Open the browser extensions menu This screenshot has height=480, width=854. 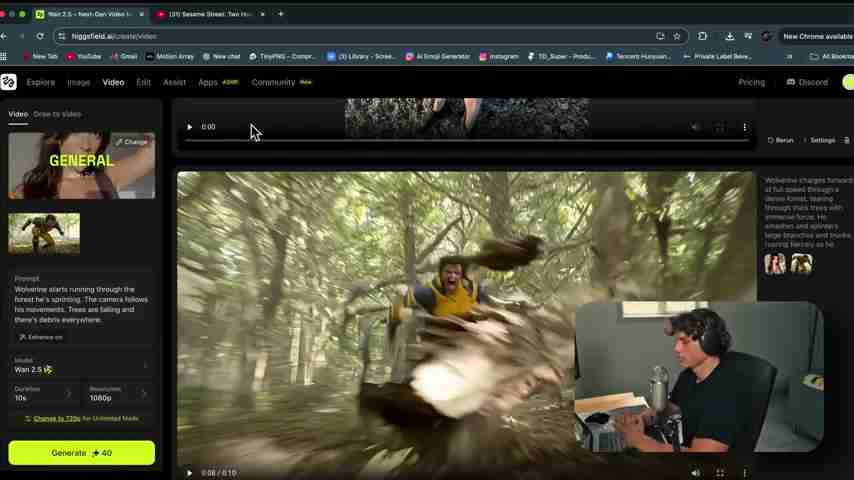703,36
